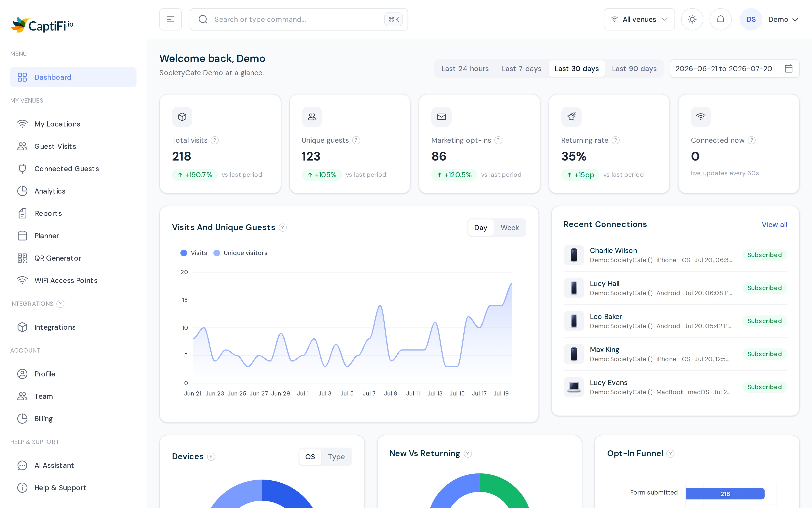Image resolution: width=812 pixels, height=508 pixels.
Task: Go to WiFi Access Points
Action: pyautogui.click(x=73, y=280)
